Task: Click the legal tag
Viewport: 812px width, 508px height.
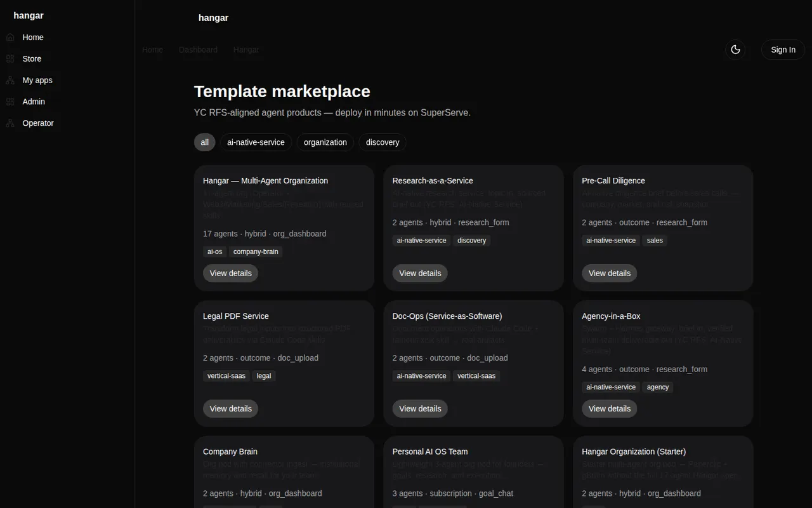Action: [264, 376]
